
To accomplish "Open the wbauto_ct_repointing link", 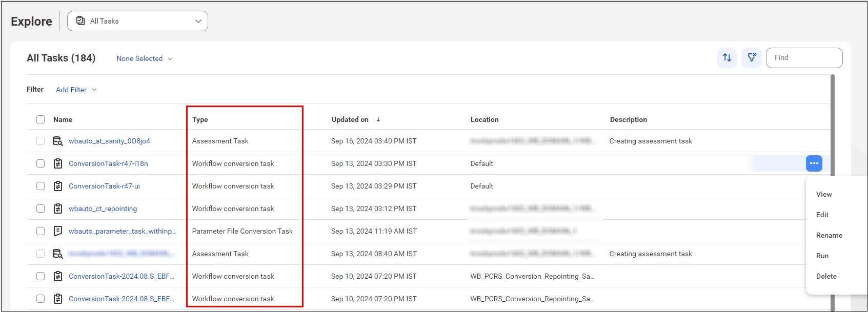I will [x=103, y=209].
